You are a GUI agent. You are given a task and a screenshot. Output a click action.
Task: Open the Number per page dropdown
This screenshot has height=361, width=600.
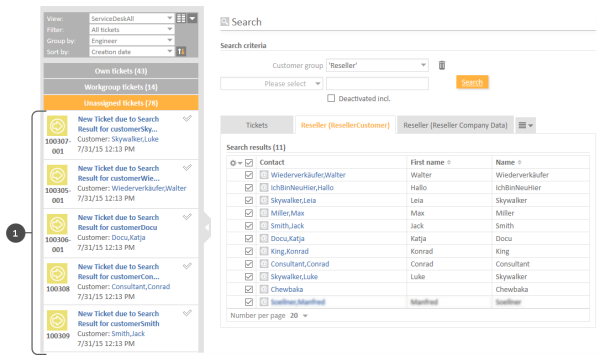pos(299,316)
